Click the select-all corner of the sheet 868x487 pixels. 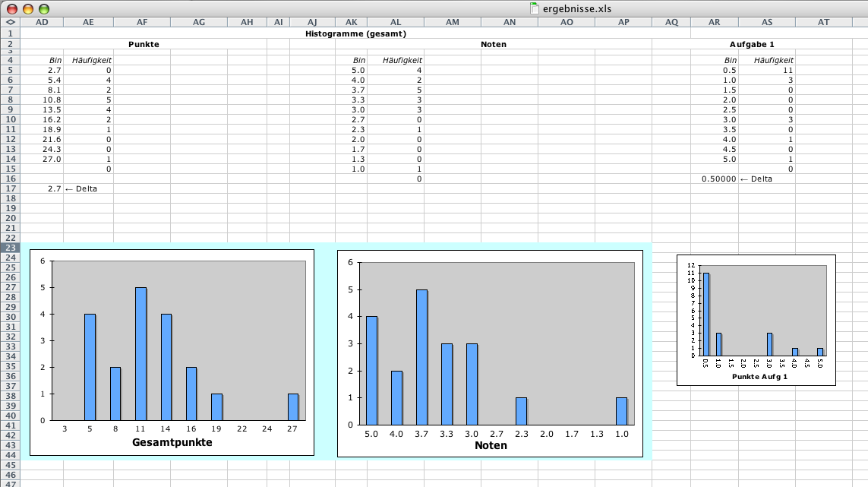point(10,23)
